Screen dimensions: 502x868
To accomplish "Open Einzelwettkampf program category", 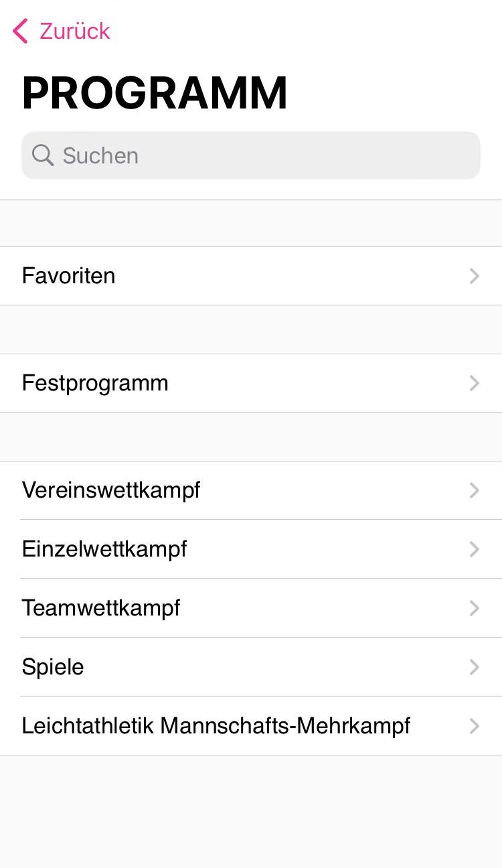I will click(x=104, y=549).
